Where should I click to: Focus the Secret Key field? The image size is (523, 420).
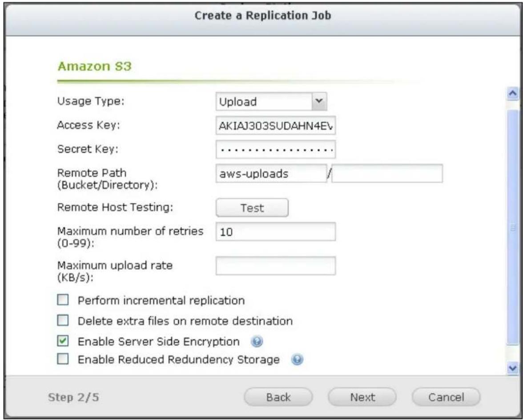coord(276,149)
